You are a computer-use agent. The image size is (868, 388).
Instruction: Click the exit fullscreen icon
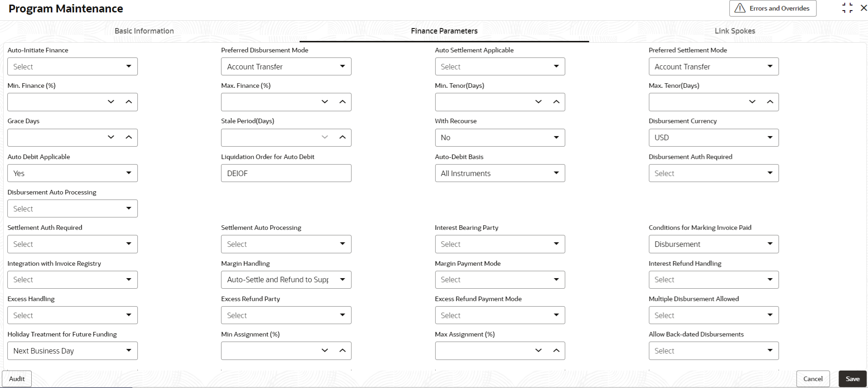(847, 8)
